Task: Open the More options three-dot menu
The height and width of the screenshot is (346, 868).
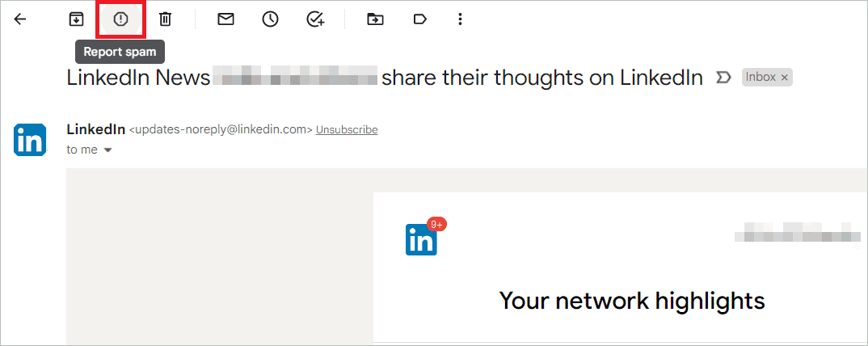Action: tap(460, 19)
